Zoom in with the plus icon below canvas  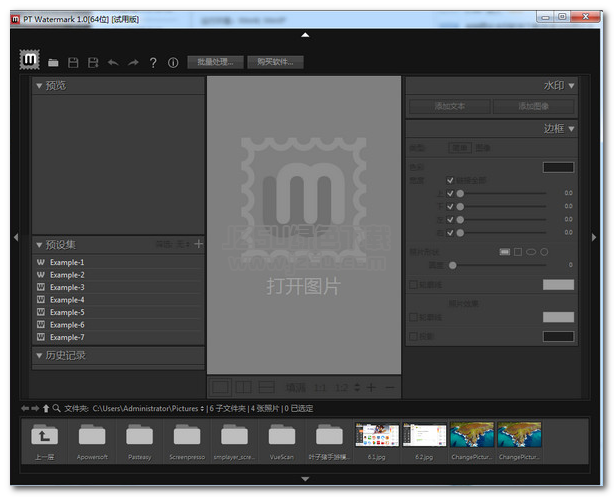tap(371, 387)
